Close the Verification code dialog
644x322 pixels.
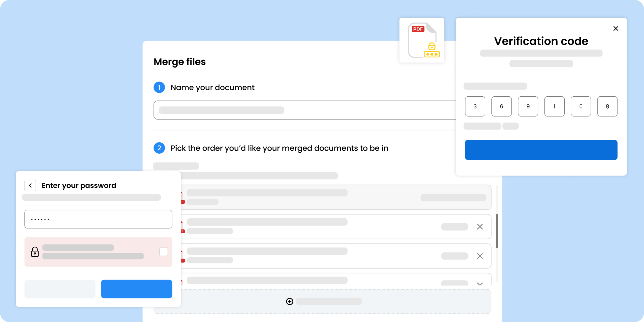616,28
